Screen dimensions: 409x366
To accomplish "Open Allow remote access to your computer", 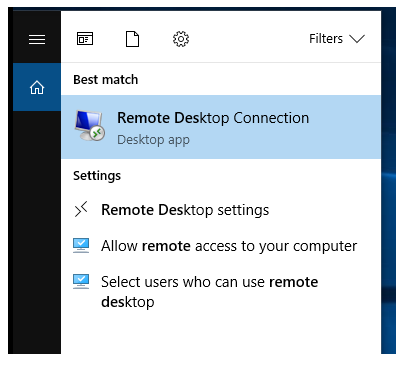I will (x=221, y=246).
